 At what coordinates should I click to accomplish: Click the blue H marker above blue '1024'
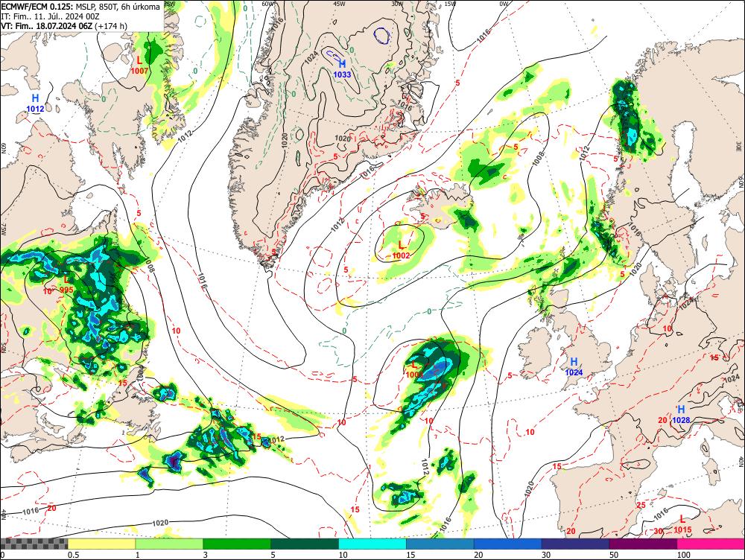[574, 363]
